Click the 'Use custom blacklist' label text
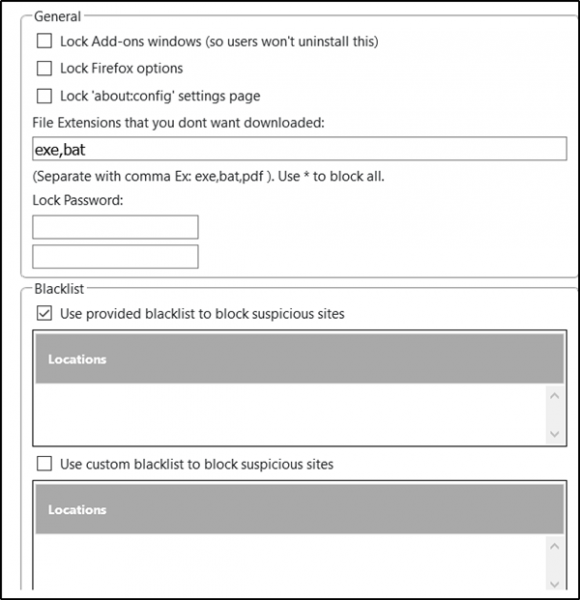 (x=197, y=464)
